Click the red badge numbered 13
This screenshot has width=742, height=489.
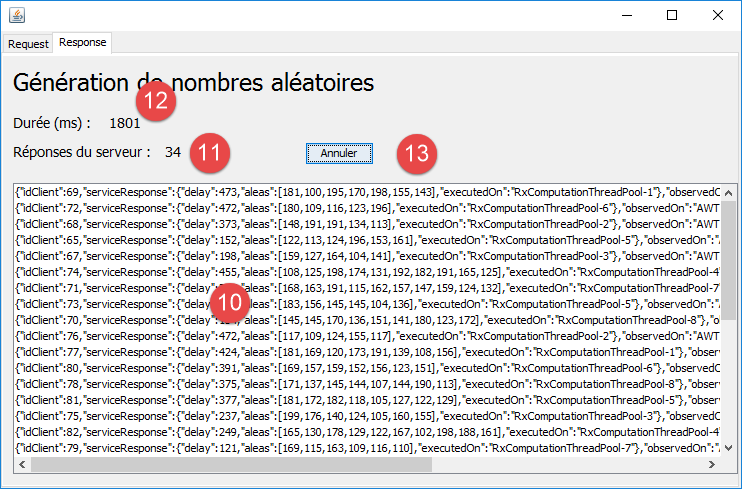click(417, 153)
